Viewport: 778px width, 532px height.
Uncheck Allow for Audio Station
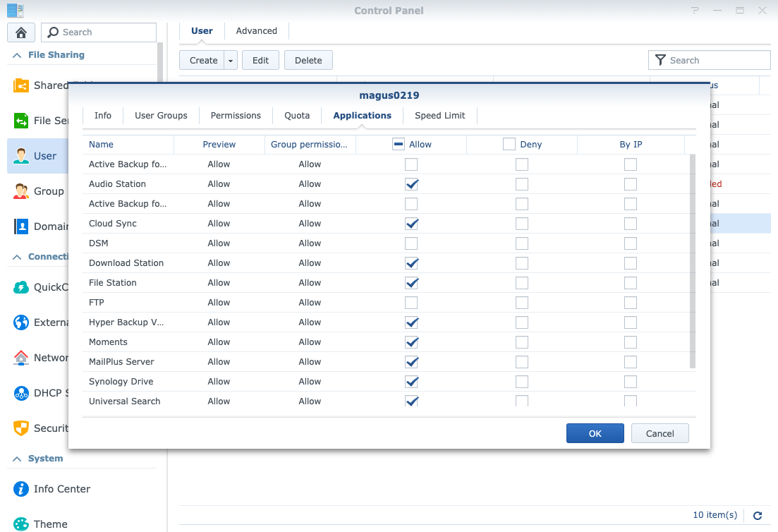[411, 184]
